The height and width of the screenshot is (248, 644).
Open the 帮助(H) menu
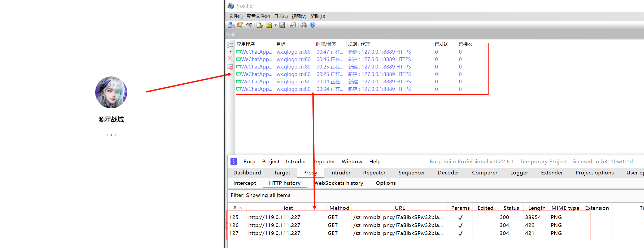318,16
